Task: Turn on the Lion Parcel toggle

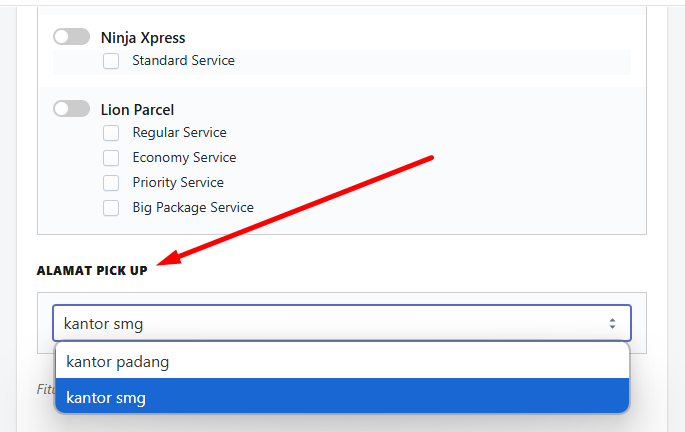Action: tap(72, 109)
